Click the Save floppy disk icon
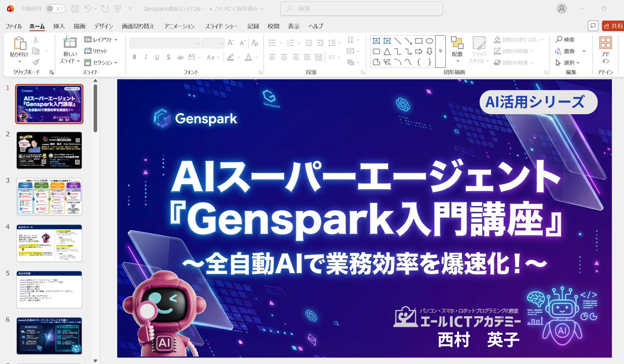The width and height of the screenshot is (624, 364). (x=75, y=9)
